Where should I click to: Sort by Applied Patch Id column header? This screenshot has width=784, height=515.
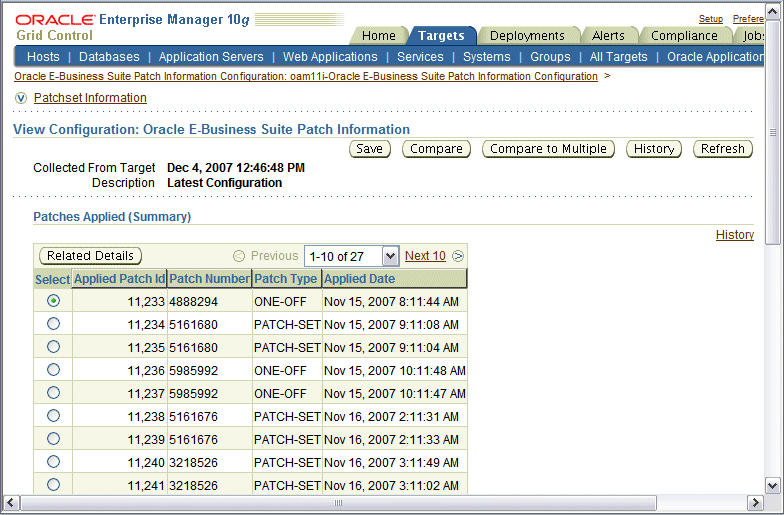pos(120,278)
